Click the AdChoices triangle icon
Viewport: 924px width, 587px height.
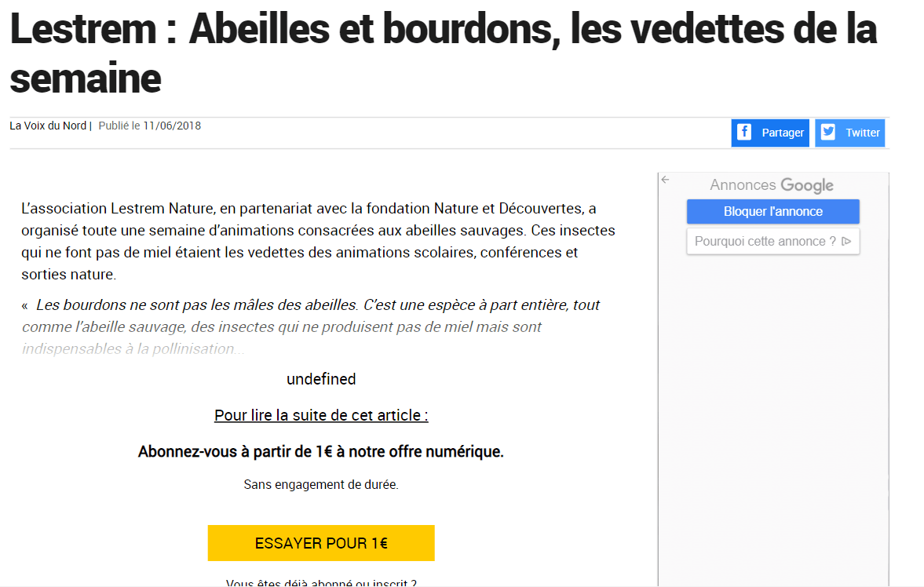846,242
